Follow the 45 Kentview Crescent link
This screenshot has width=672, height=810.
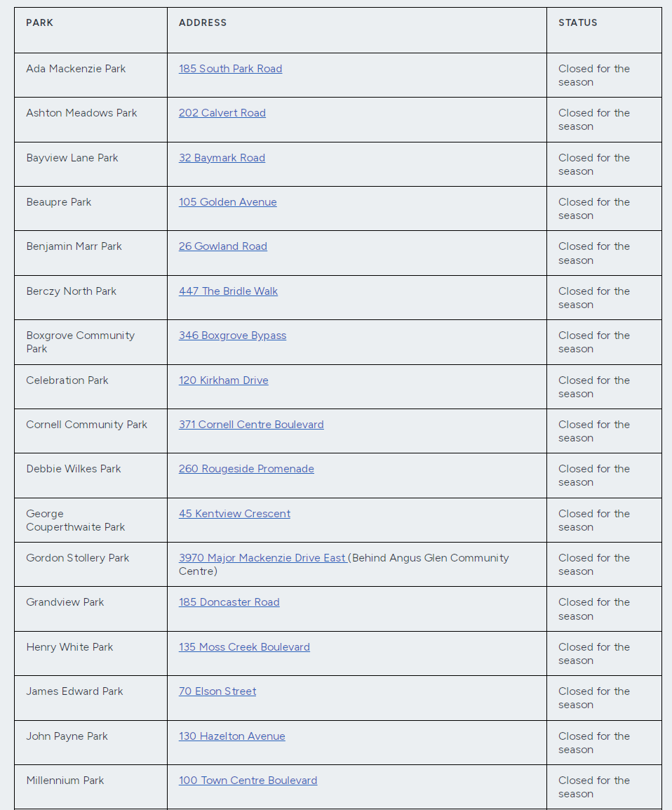(234, 514)
